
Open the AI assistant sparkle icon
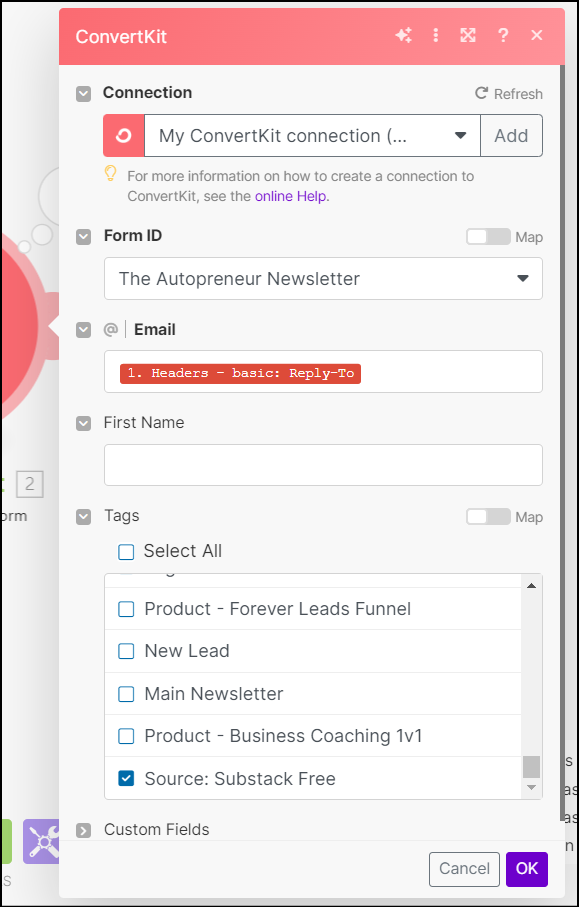[x=403, y=36]
